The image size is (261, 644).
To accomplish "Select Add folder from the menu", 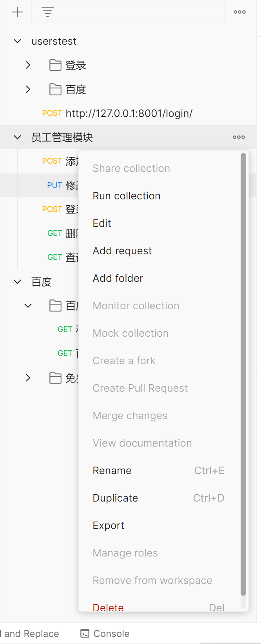I will [118, 278].
